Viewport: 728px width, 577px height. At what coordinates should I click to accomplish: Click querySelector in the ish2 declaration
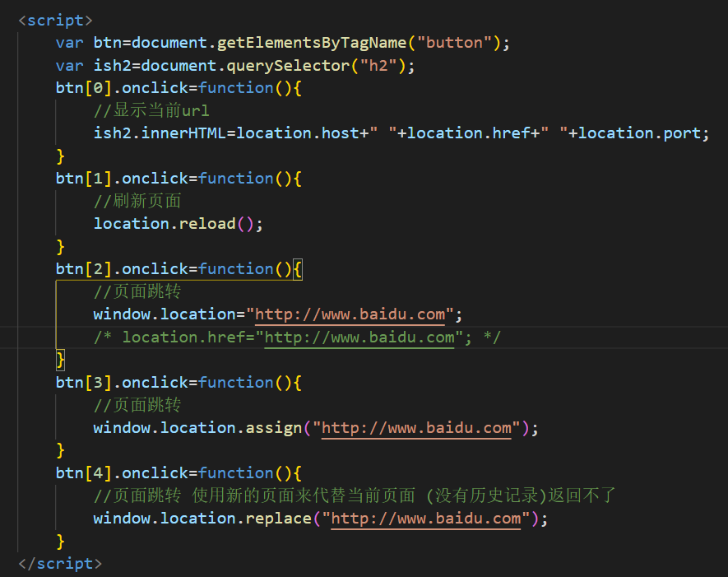(x=288, y=66)
